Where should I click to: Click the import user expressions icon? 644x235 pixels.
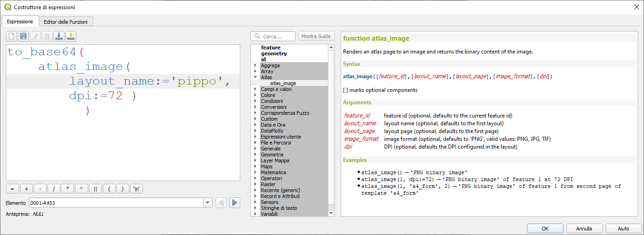click(x=59, y=36)
